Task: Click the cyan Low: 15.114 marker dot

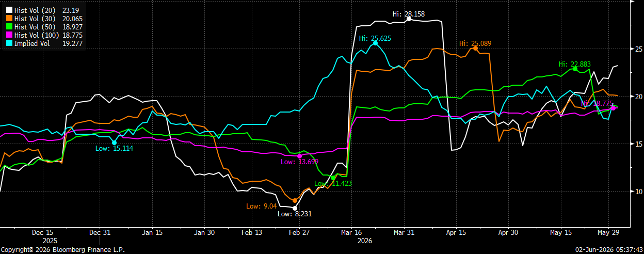Action: click(115, 142)
